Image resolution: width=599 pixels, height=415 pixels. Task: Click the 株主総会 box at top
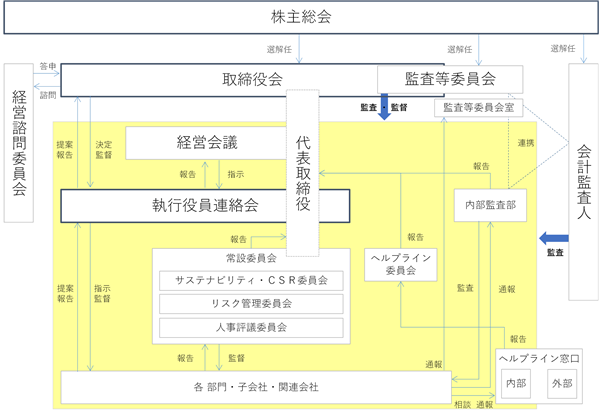click(301, 18)
